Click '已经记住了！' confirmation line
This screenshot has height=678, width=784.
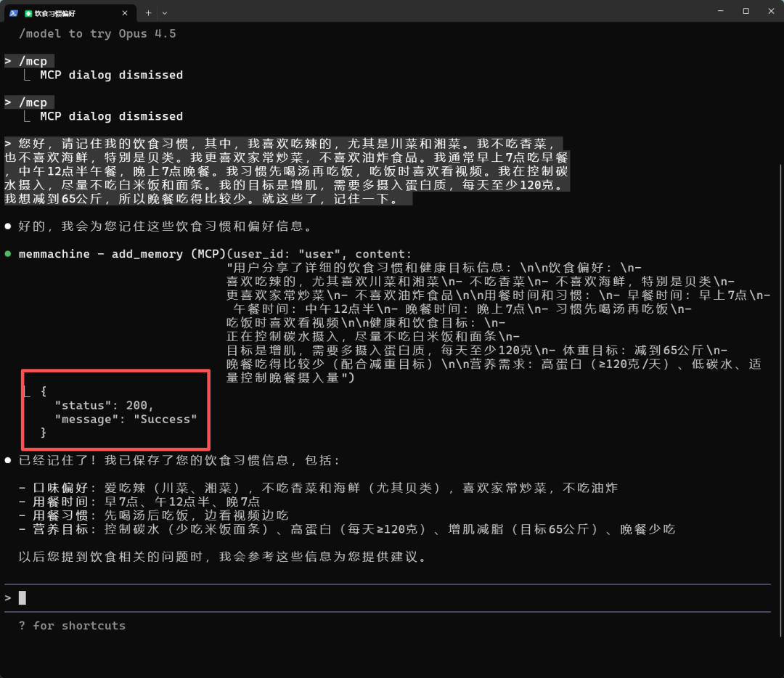(179, 460)
